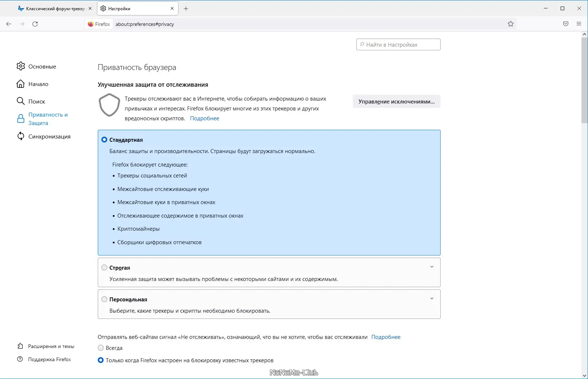Open the Поиск settings section
The image size is (588, 379).
(36, 101)
